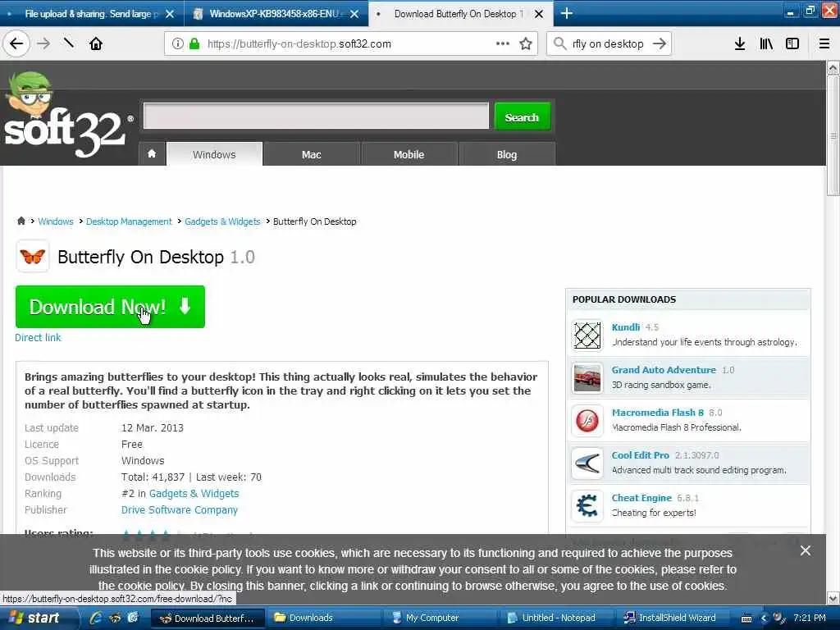
Task: Open the Gadgets & Widgets breadcrumb link
Action: (x=222, y=221)
